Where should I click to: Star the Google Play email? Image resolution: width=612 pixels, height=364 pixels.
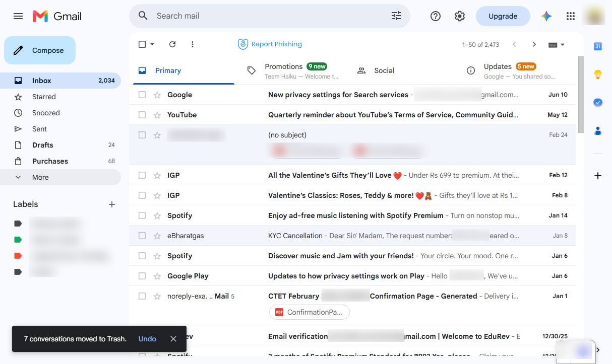(157, 276)
